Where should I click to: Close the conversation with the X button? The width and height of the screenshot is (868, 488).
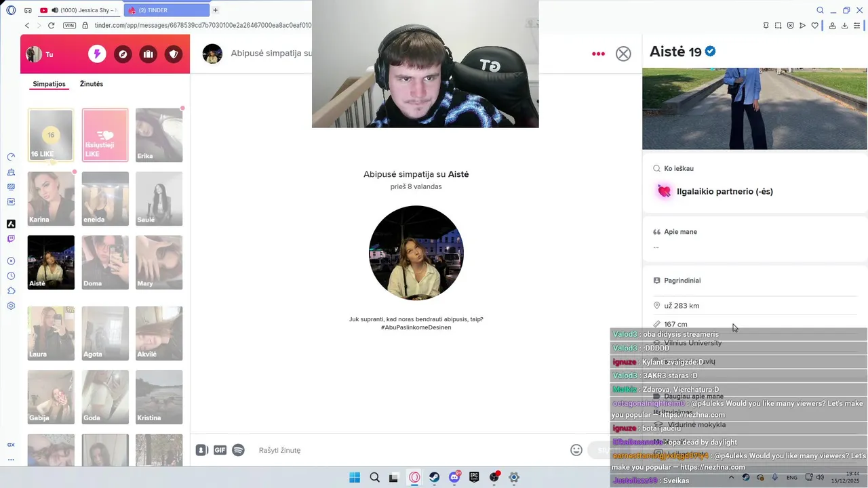623,54
